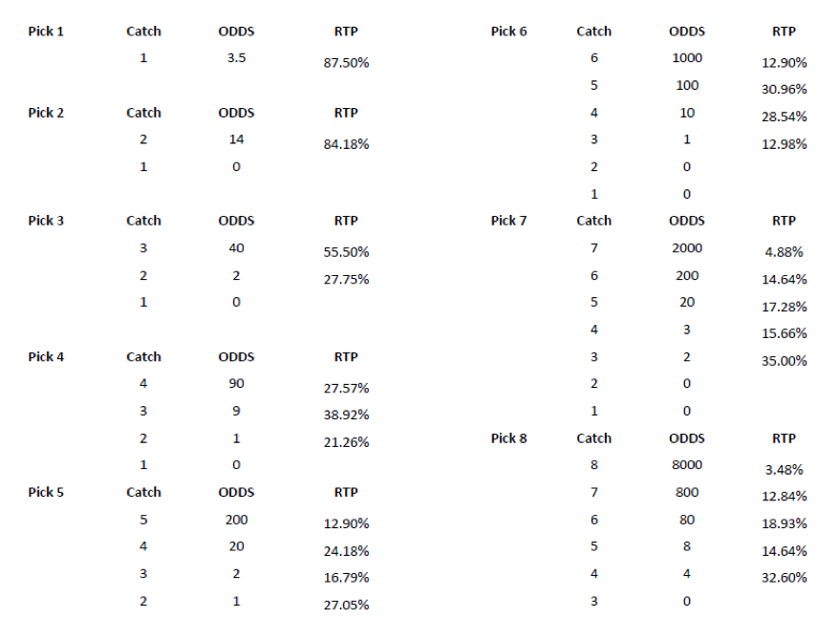Screen dimensions: 840x618
Task: Click the Pick 5 heading
Action: 46,492
